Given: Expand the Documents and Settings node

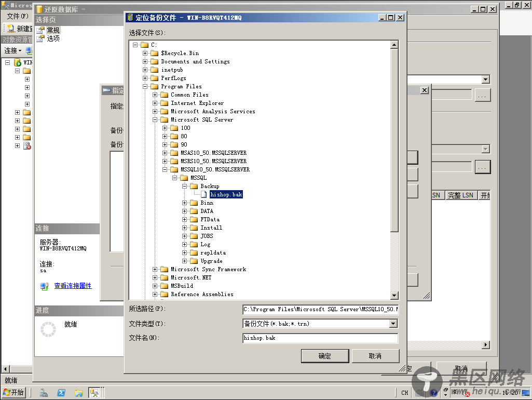Looking at the screenshot, I should (145, 61).
